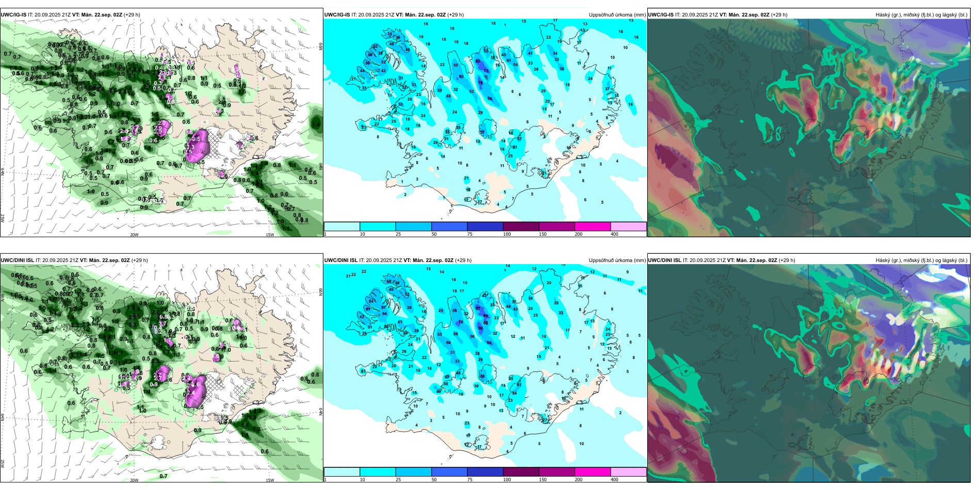Click the 75–100 mm dark blue swatch in IG-IS legend
Viewport: 980px width, 490px height.
click(x=485, y=226)
